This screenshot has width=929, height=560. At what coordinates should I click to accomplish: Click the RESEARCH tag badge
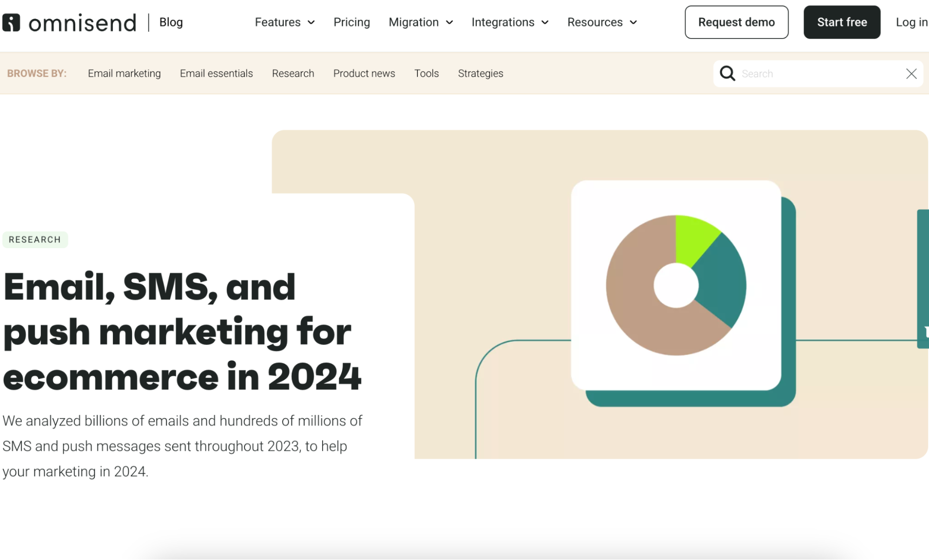tap(35, 239)
